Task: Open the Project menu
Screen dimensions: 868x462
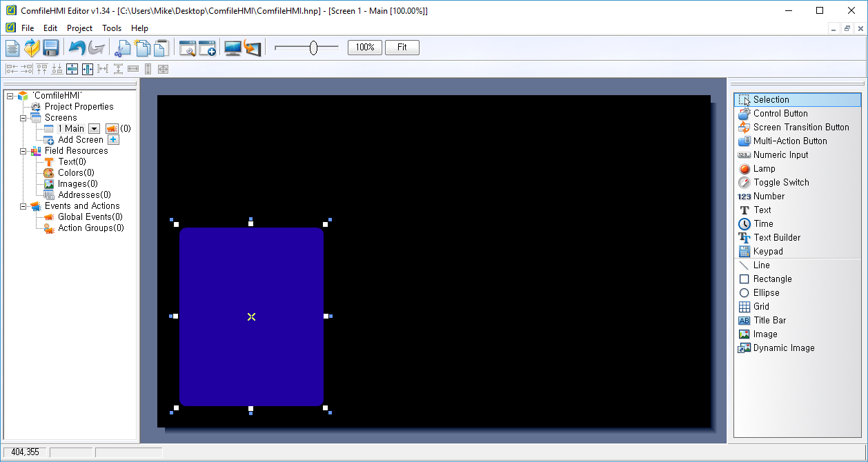Action: [79, 28]
